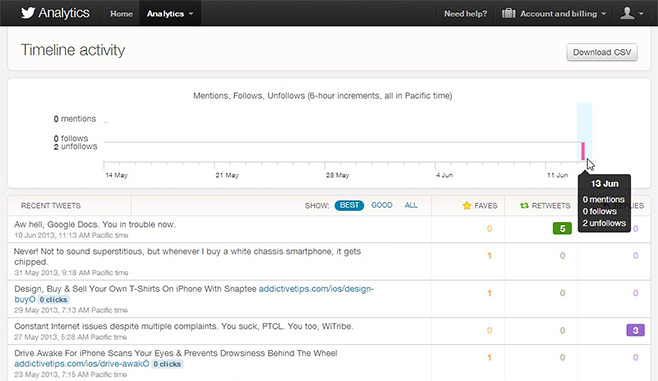
Task: Click the retweets count 0 on PTCL tweet
Action: pos(562,331)
